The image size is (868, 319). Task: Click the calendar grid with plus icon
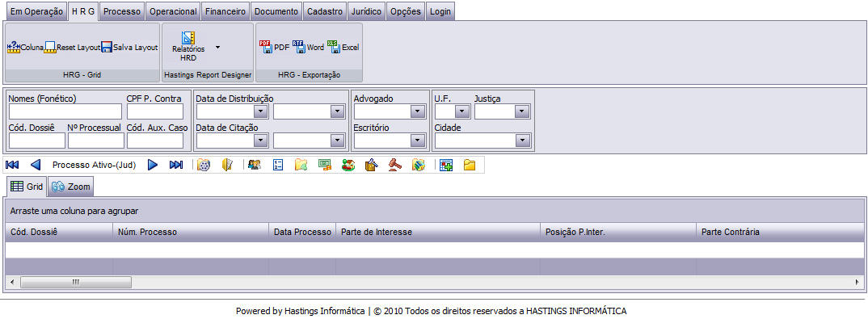pyautogui.click(x=446, y=165)
